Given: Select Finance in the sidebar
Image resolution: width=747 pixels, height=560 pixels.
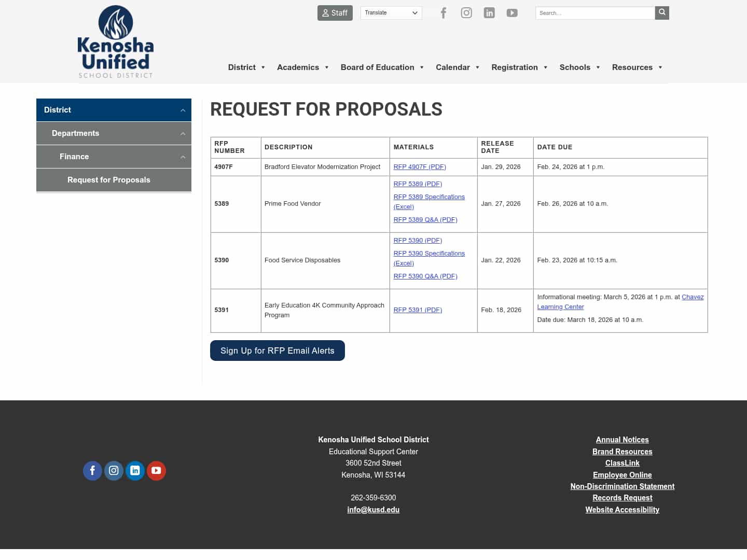Looking at the screenshot, I should 74,157.
